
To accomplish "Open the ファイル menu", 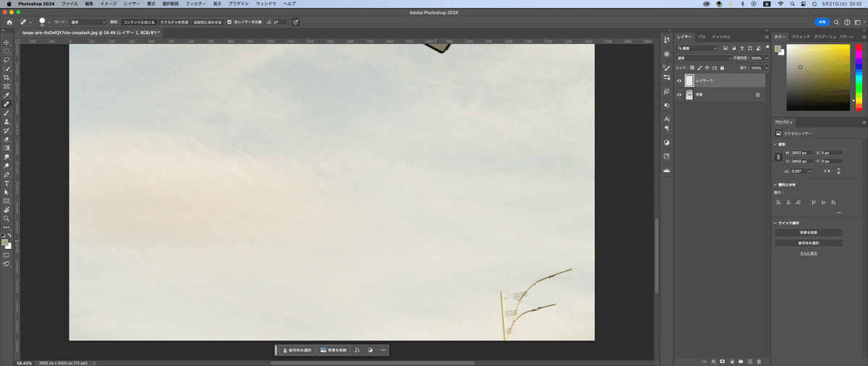I will pyautogui.click(x=69, y=4).
